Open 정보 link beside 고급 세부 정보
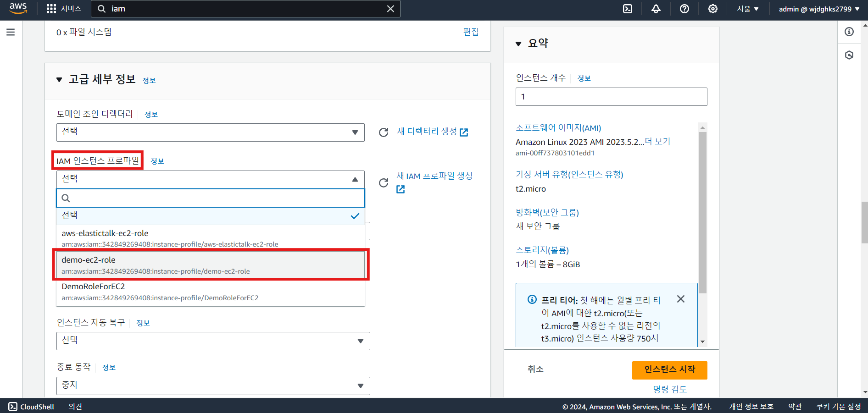Image resolution: width=868 pixels, height=413 pixels. click(149, 81)
